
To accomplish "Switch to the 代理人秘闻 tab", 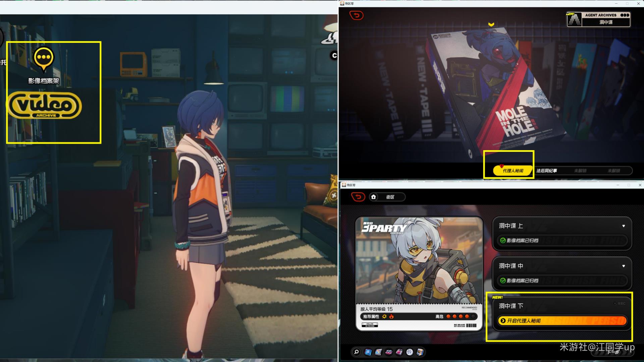I will [x=513, y=171].
